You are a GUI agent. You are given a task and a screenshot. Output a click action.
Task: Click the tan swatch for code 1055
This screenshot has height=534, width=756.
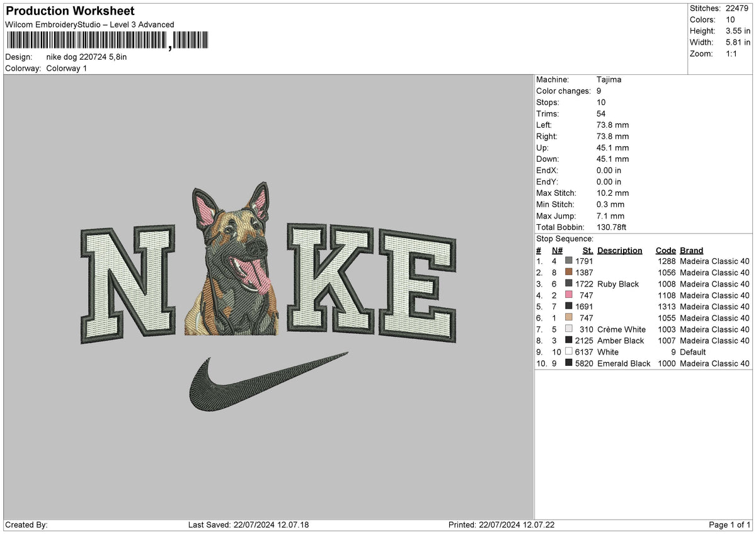569,318
